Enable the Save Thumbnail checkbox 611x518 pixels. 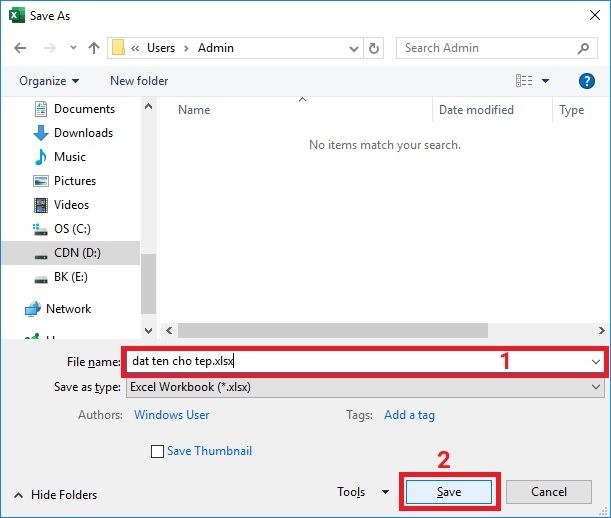click(157, 451)
